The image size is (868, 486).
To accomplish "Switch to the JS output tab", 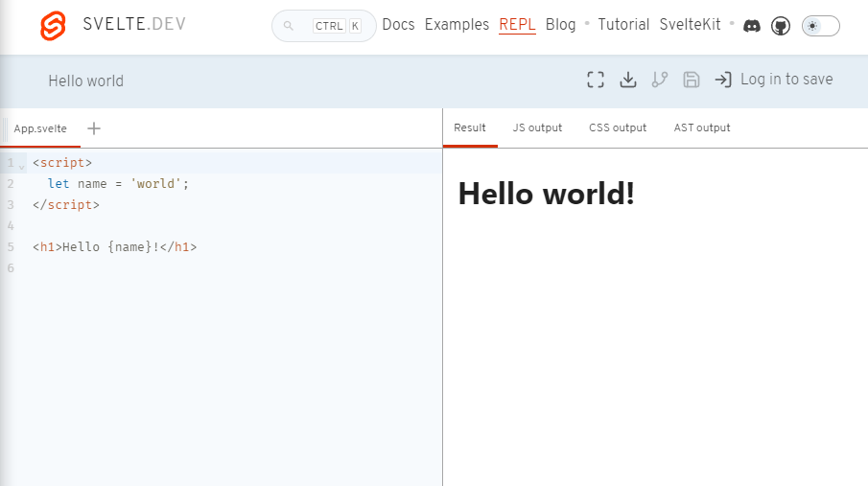I will click(x=537, y=127).
